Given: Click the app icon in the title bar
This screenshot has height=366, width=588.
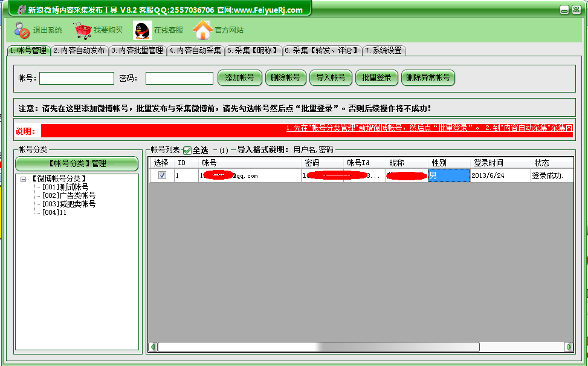Looking at the screenshot, I should pos(22,10).
